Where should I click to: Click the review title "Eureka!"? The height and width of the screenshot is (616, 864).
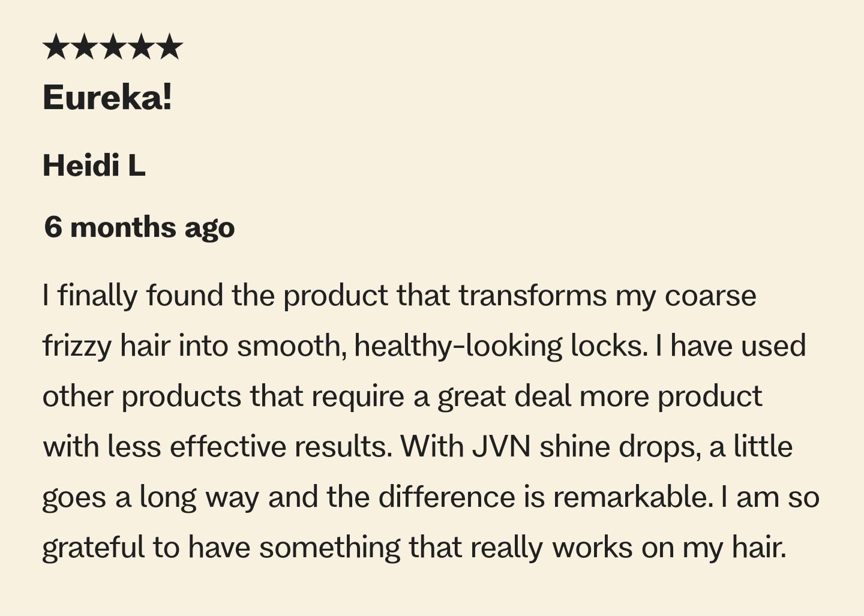coord(107,97)
